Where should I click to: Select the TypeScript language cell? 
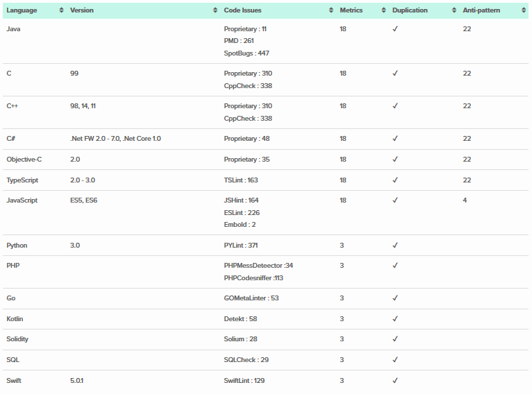pyautogui.click(x=22, y=180)
